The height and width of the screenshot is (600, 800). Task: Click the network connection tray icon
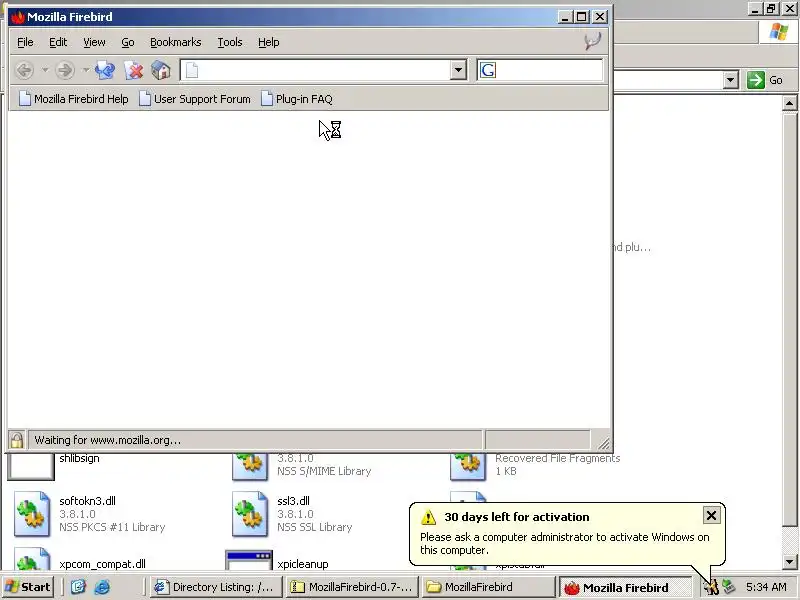pyautogui.click(x=729, y=587)
